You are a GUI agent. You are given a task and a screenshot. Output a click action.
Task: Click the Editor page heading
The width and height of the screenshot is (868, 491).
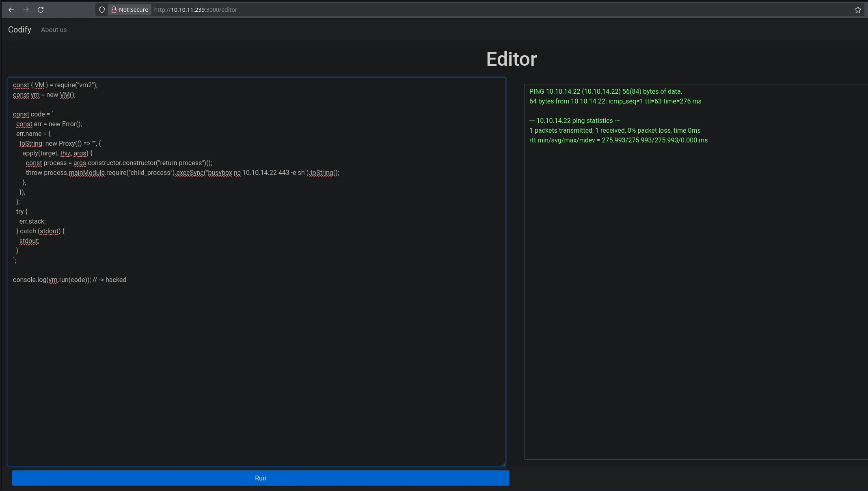click(x=511, y=59)
